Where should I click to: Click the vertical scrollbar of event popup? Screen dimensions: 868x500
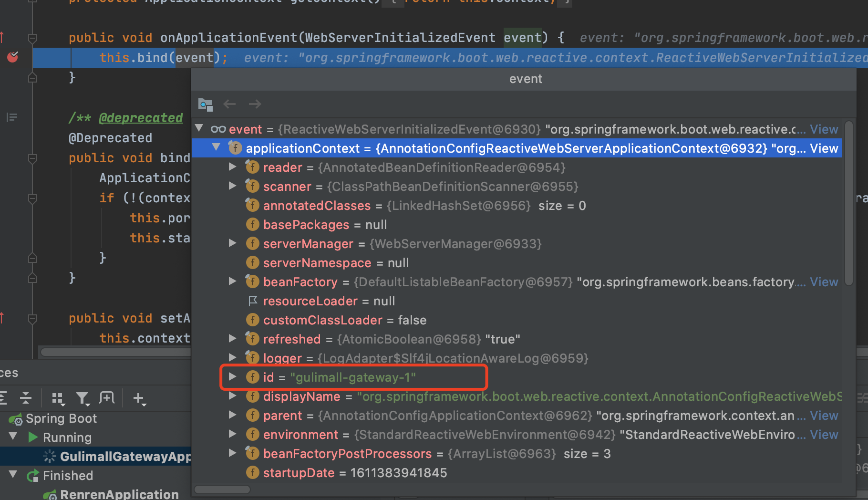tap(849, 203)
